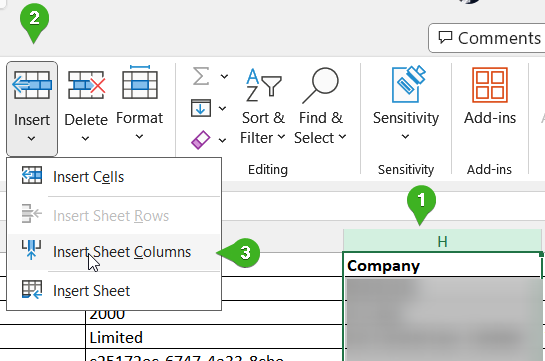Click the Sort & Filter icon
545x361 pixels.
(263, 84)
